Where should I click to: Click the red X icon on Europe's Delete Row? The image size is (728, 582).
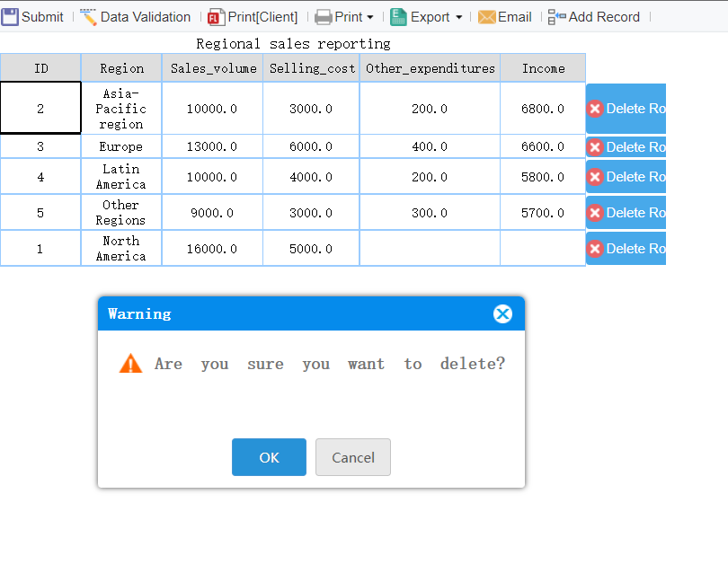594,146
